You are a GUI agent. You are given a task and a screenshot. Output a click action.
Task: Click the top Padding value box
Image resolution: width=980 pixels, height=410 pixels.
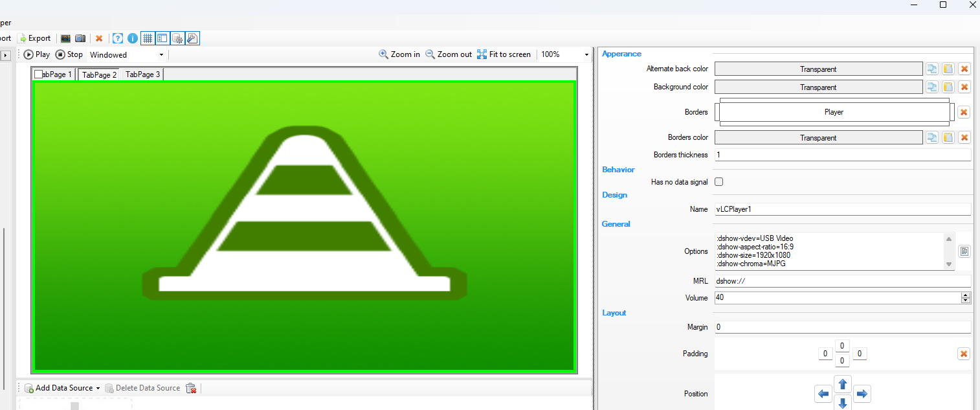(842, 346)
